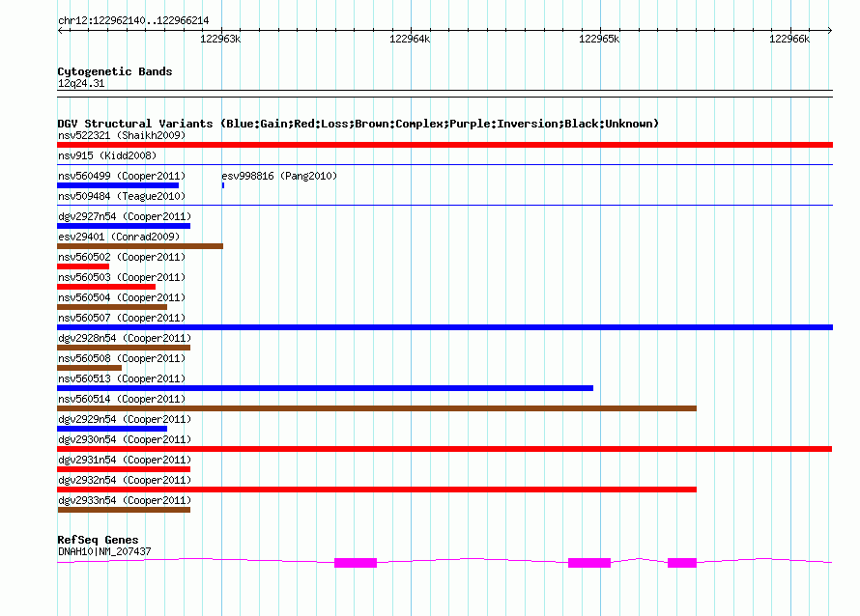The image size is (860, 616).
Task: Select the 12q24.31 band label
Action: pyautogui.click(x=81, y=83)
